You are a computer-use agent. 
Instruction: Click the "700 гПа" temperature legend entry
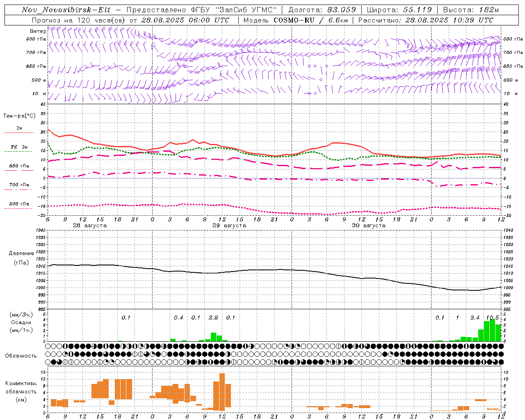pos(19,185)
